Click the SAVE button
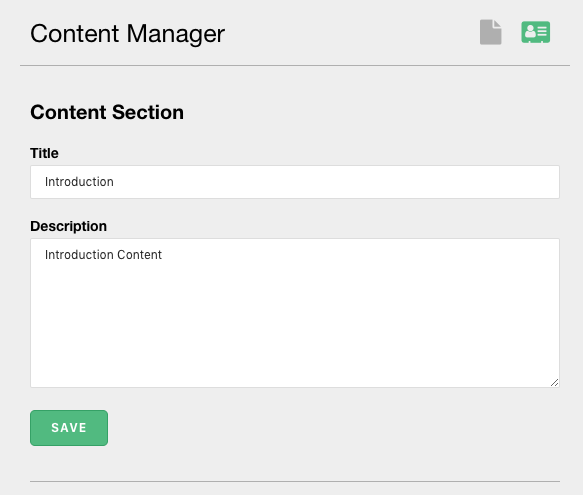This screenshot has height=495, width=583. click(x=69, y=428)
